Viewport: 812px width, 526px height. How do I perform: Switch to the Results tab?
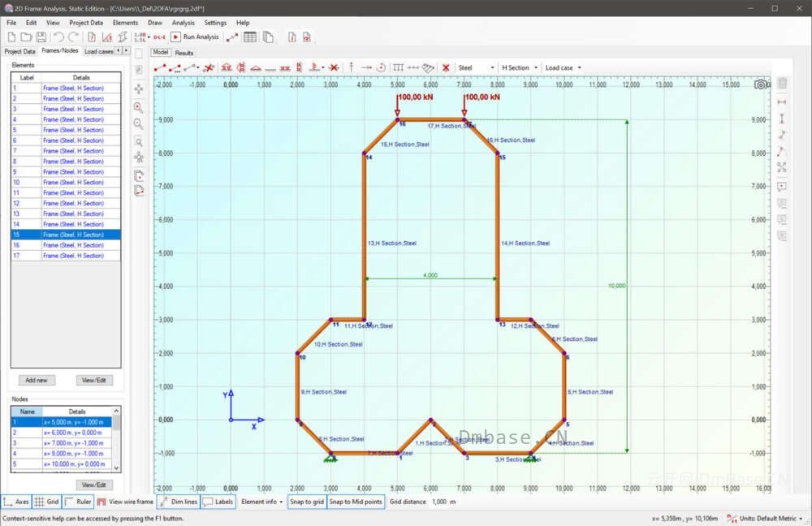[x=184, y=53]
